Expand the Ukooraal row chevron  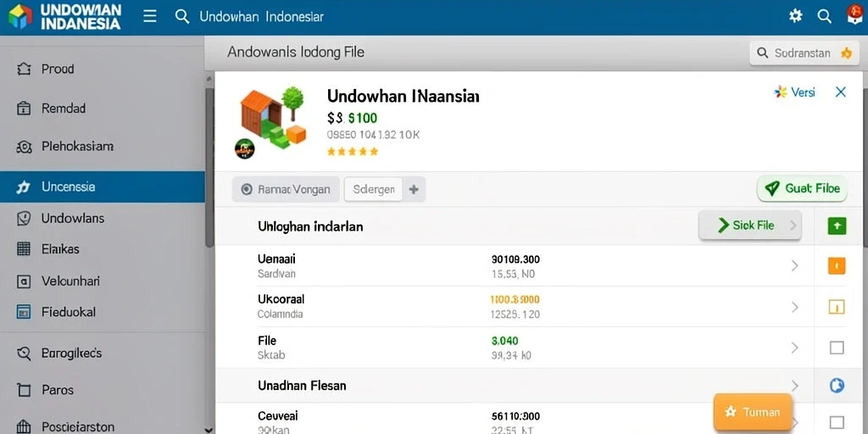795,307
